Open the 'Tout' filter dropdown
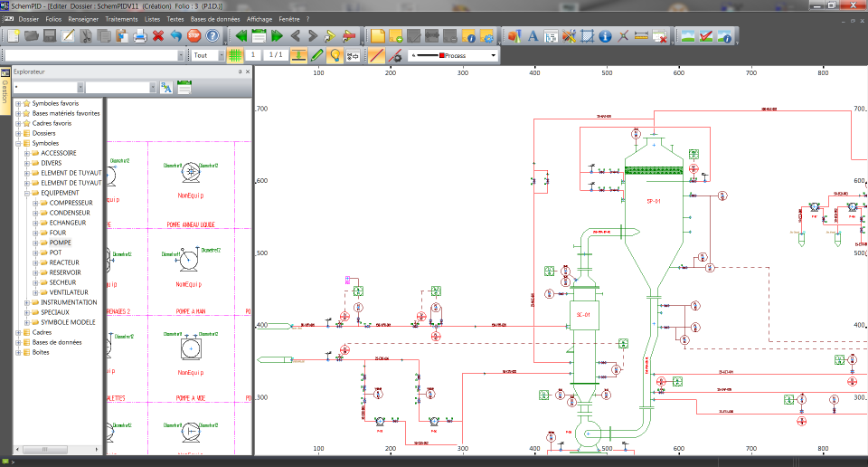Screen dimensions: 868x467 click(223, 55)
